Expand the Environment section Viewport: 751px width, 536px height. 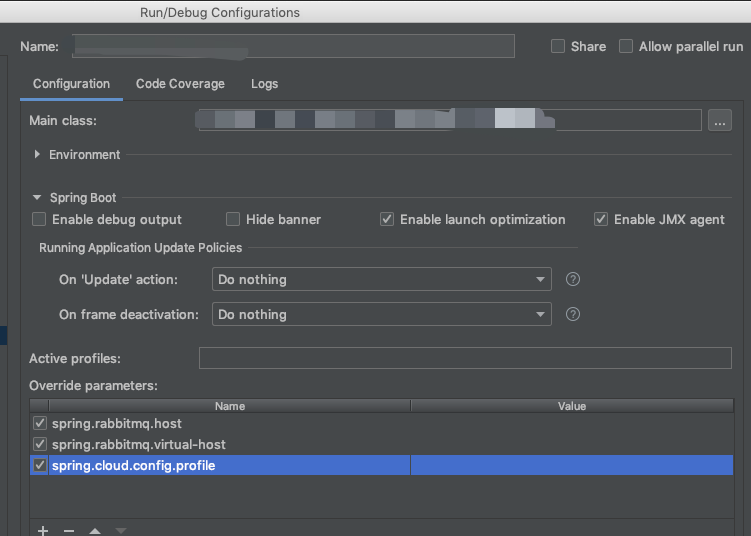pos(38,155)
